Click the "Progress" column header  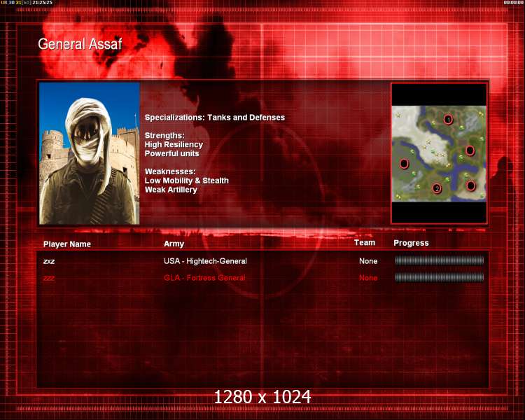pos(411,243)
